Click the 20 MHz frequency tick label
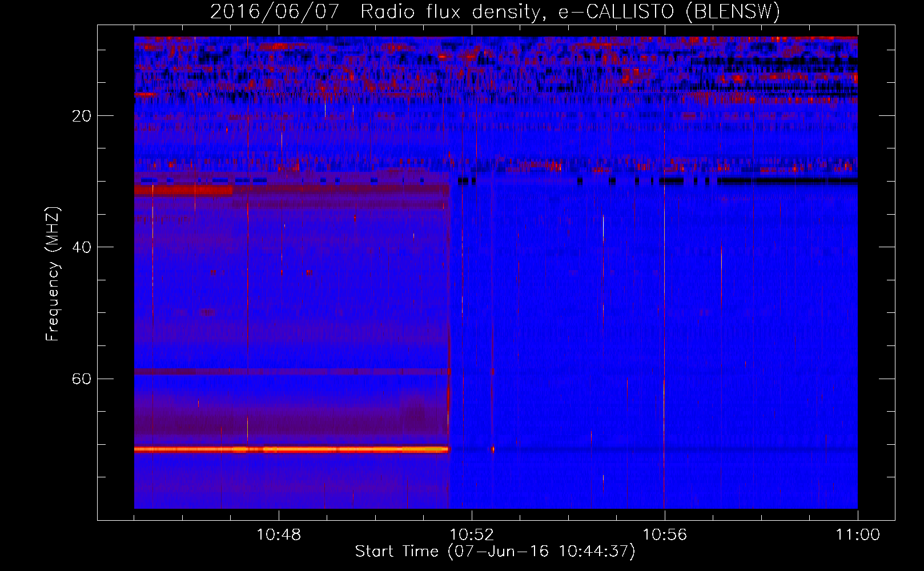Image resolution: width=924 pixels, height=571 pixels. [82, 116]
